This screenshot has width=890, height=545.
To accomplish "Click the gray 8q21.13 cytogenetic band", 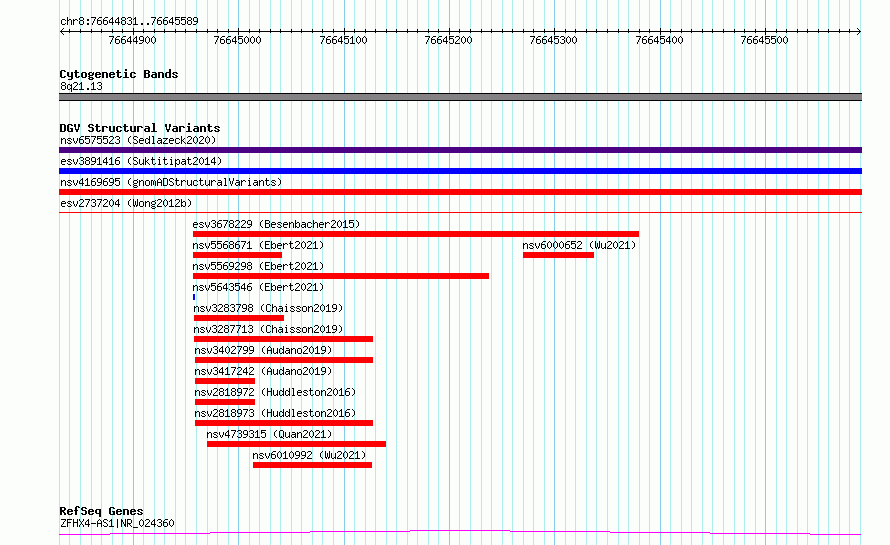I will [460, 97].
